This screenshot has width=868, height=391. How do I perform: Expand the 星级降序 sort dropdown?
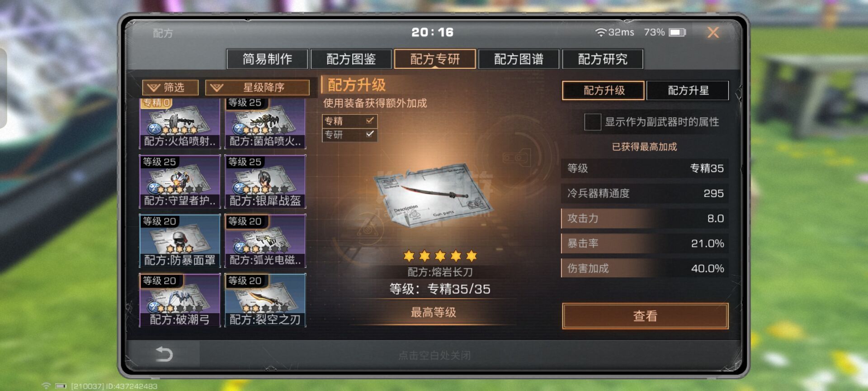[x=257, y=87]
